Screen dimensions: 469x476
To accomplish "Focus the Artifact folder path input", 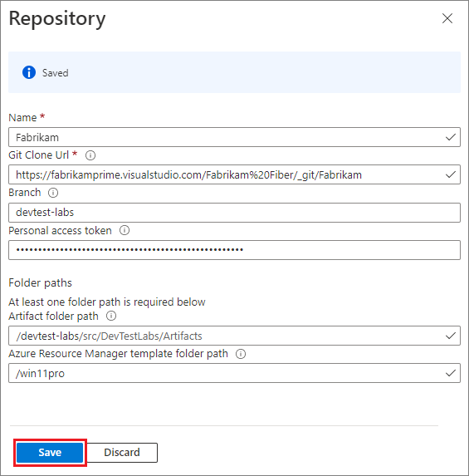I will pyautogui.click(x=234, y=336).
